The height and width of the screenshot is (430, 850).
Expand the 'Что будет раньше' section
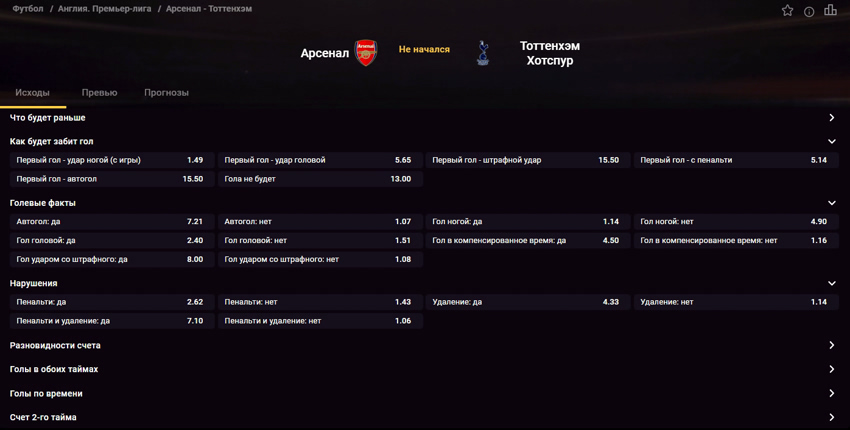pyautogui.click(x=425, y=118)
